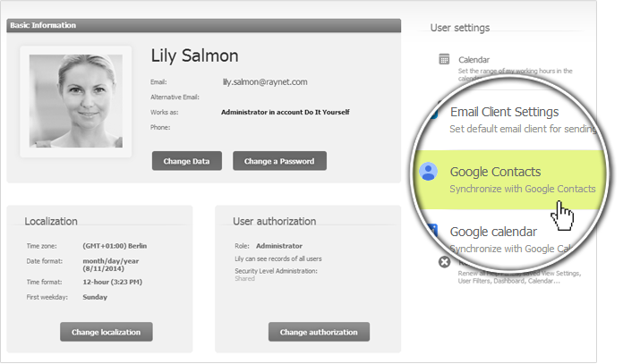The image size is (623, 364).
Task: Click 'Lily can see records of all users'
Action: tap(278, 258)
